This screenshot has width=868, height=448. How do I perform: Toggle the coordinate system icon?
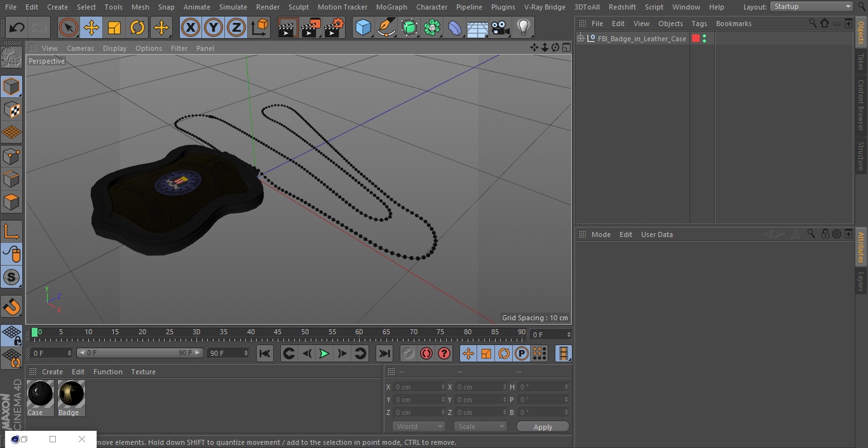pos(260,27)
